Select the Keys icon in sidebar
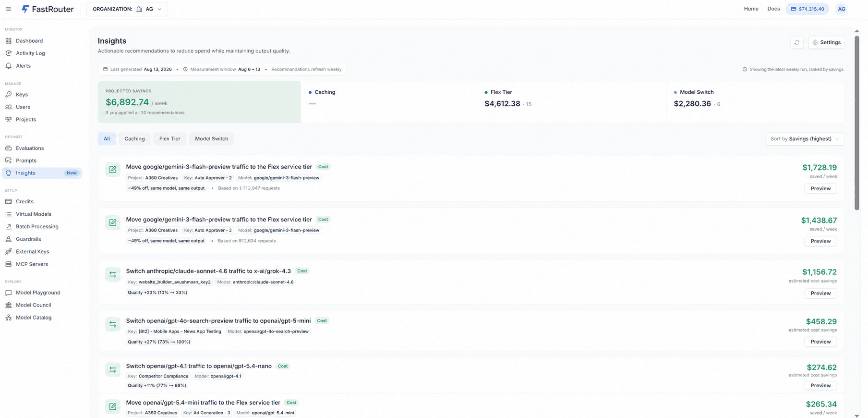868x418 pixels. (9, 95)
